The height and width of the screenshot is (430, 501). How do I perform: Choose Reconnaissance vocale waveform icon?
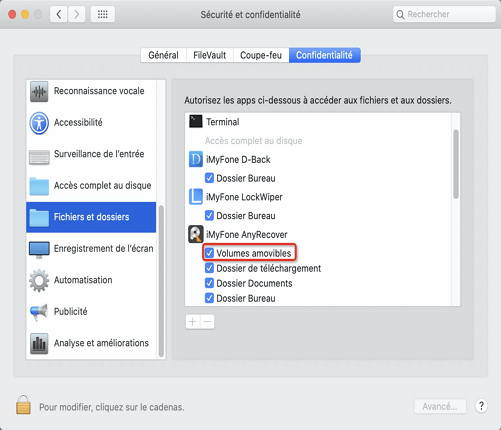(39, 91)
